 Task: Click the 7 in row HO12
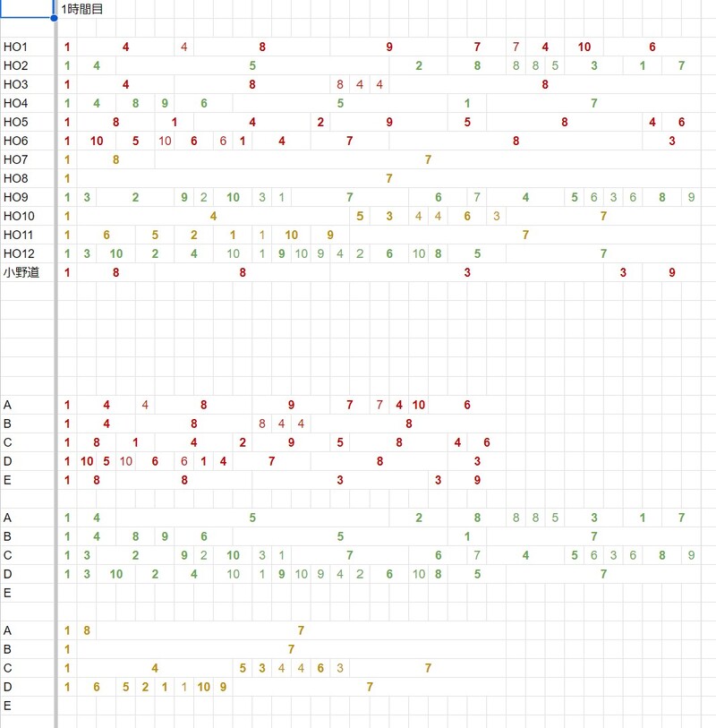603,253
